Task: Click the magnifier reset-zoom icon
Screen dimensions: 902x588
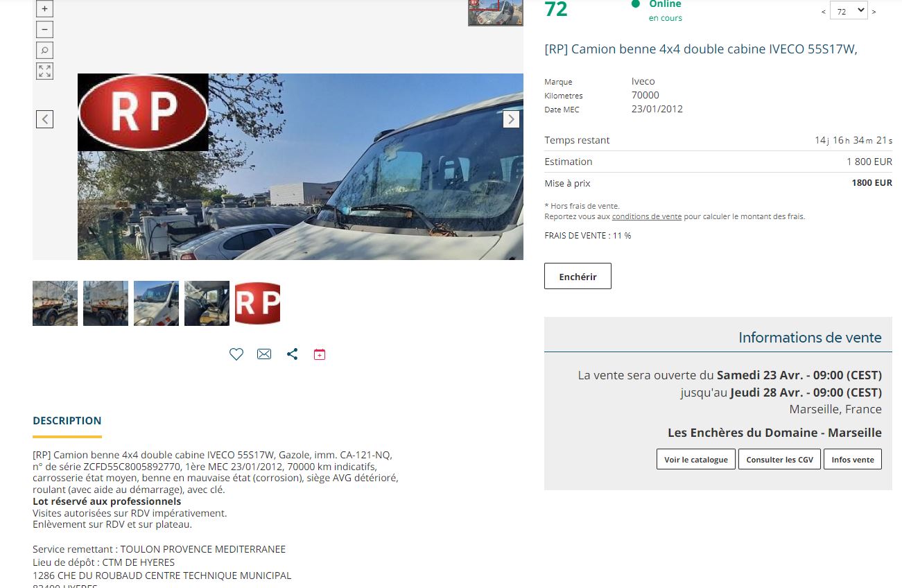Action: click(44, 51)
